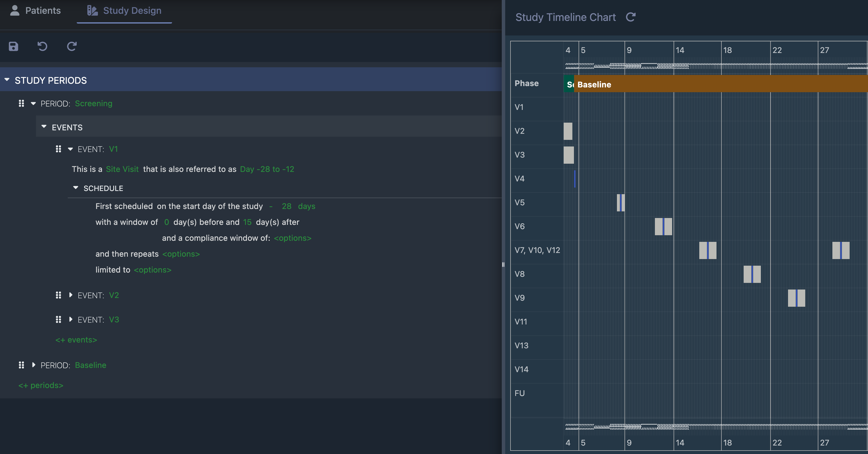Viewport: 868px width, 454px height.
Task: Click drag handle beside Screening period
Action: coord(21,104)
